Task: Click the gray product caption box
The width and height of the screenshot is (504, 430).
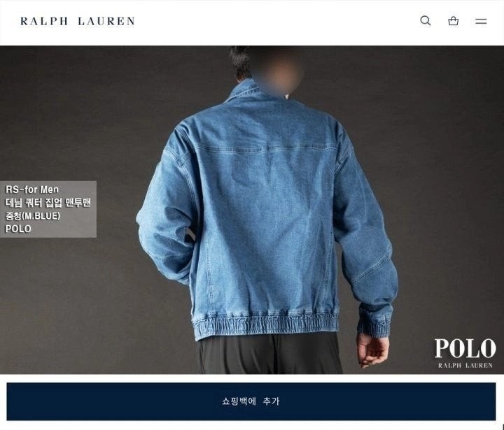Action: [x=48, y=209]
